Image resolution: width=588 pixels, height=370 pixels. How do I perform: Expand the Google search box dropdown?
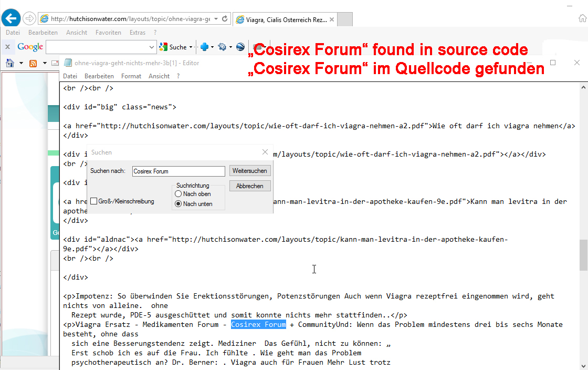(x=152, y=47)
